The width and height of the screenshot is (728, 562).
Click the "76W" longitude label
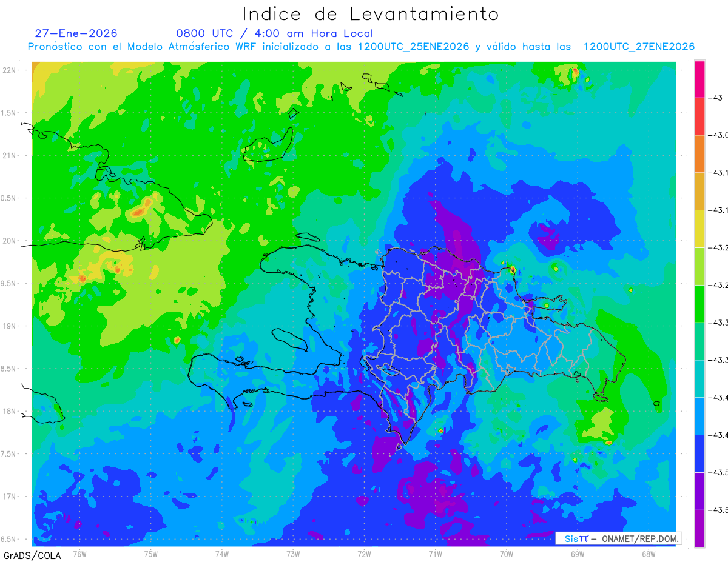pos(79,554)
